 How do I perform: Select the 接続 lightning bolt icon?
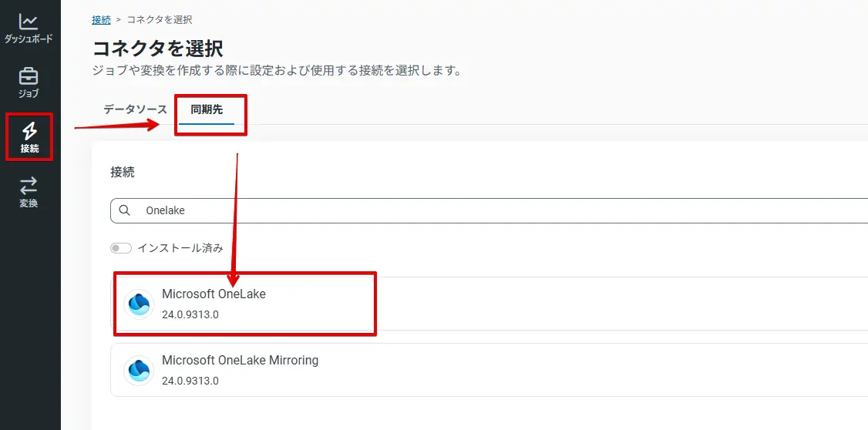pos(29,130)
